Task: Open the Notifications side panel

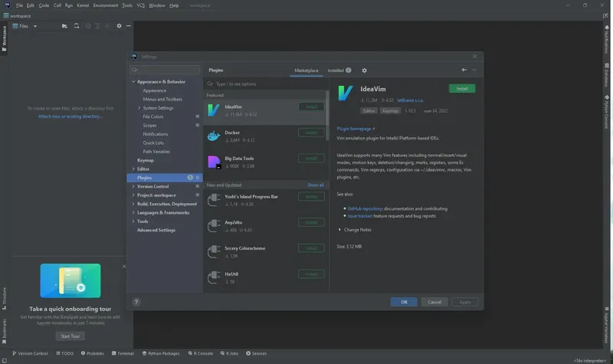Action: pyautogui.click(x=607, y=39)
